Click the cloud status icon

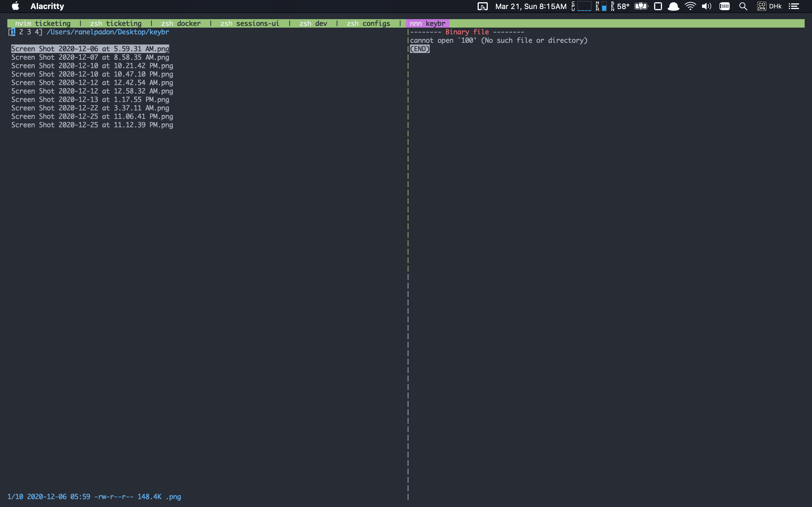[x=673, y=6]
